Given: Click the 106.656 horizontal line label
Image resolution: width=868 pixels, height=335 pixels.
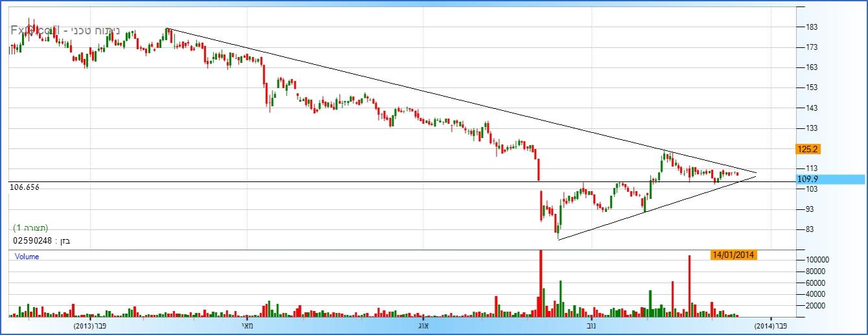Looking at the screenshot, I should tap(25, 187).
